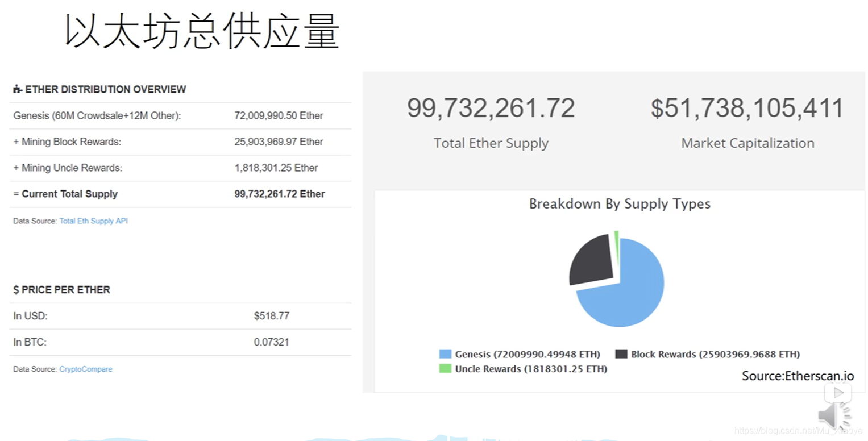Click the Current Total Supply label
This screenshot has width=868, height=441.
coord(69,194)
